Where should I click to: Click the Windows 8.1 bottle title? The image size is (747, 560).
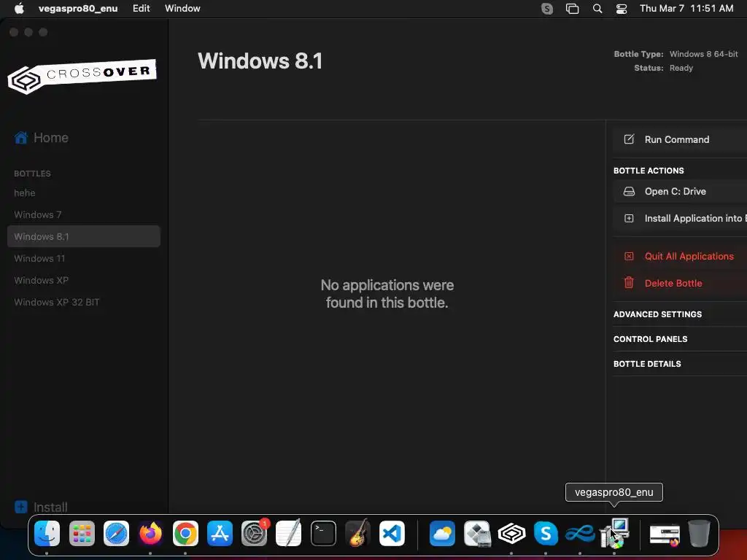[x=260, y=61]
